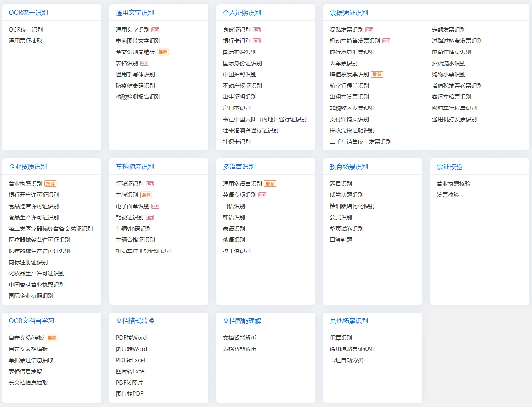Open the 票据凭证识别 category heading
Viewport: 532px width, 407px height.
[349, 13]
